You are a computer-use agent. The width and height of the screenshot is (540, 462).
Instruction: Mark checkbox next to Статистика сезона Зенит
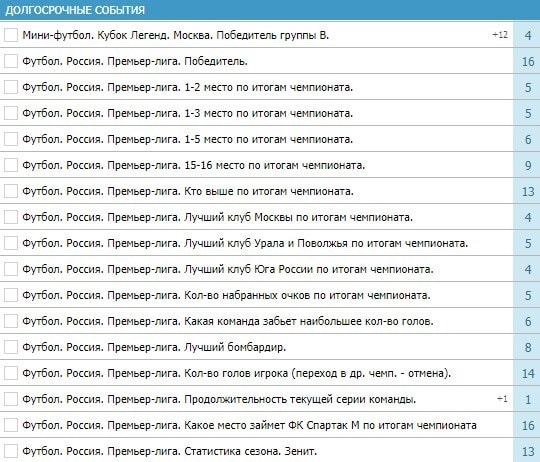point(11,451)
